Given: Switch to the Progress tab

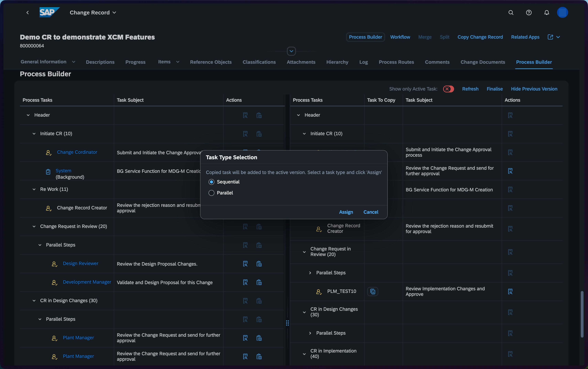Looking at the screenshot, I should pos(135,62).
